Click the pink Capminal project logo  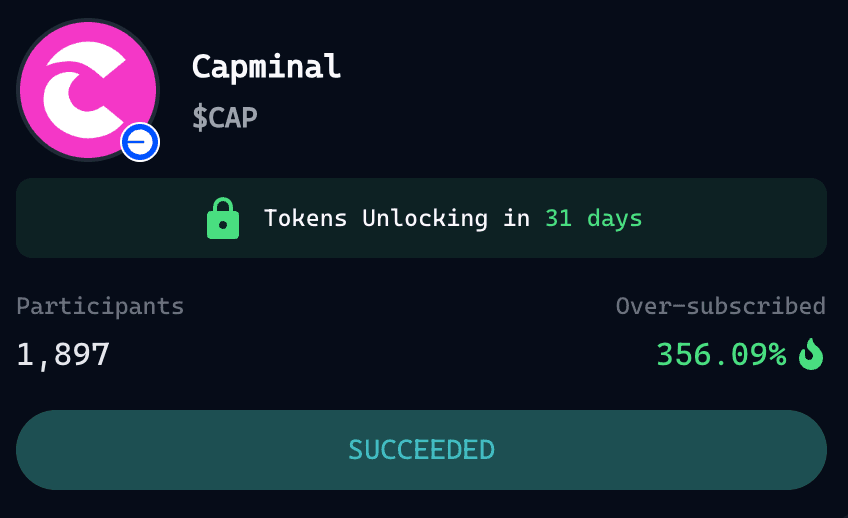(x=88, y=90)
